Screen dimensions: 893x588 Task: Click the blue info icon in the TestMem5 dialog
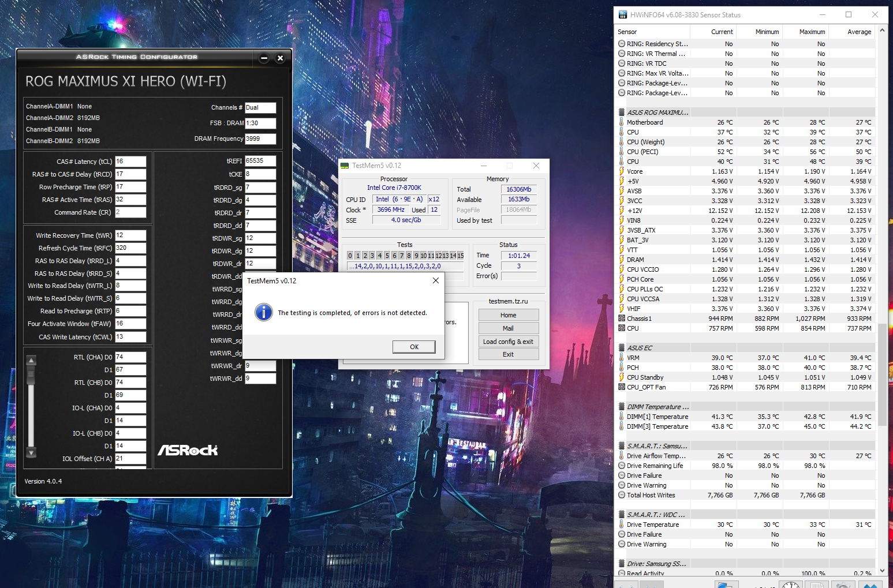click(x=264, y=312)
